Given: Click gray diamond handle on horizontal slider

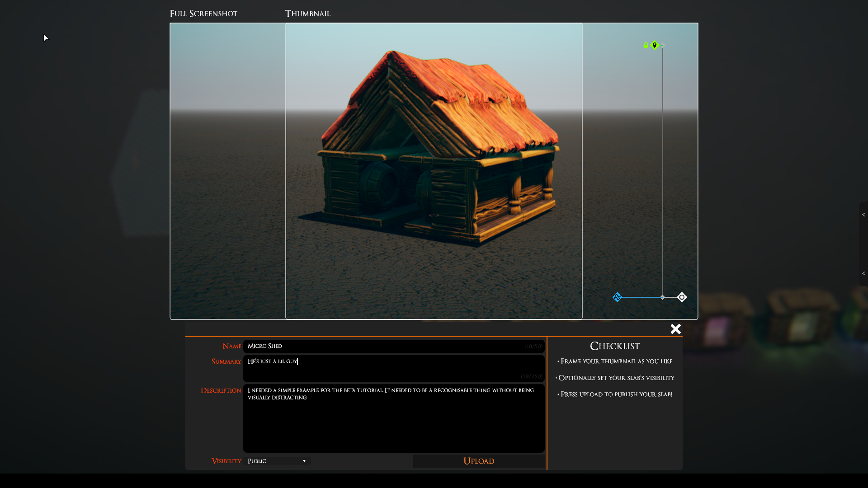Looking at the screenshot, I should [662, 297].
